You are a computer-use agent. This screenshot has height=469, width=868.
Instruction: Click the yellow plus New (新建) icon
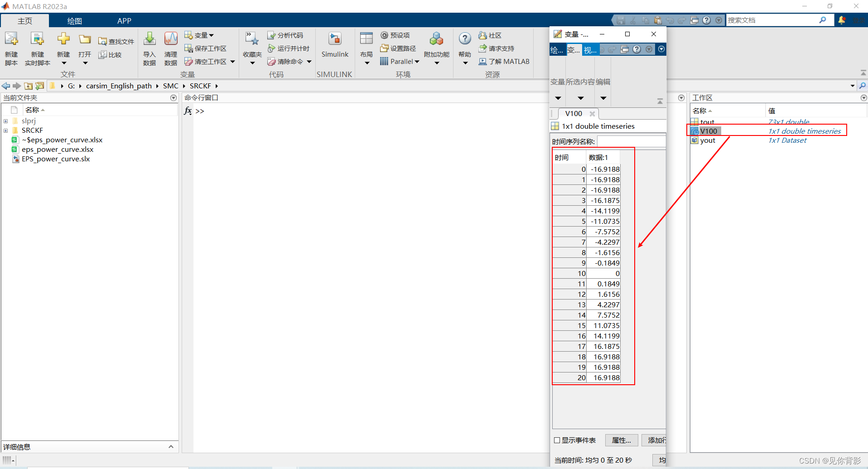click(x=63, y=39)
